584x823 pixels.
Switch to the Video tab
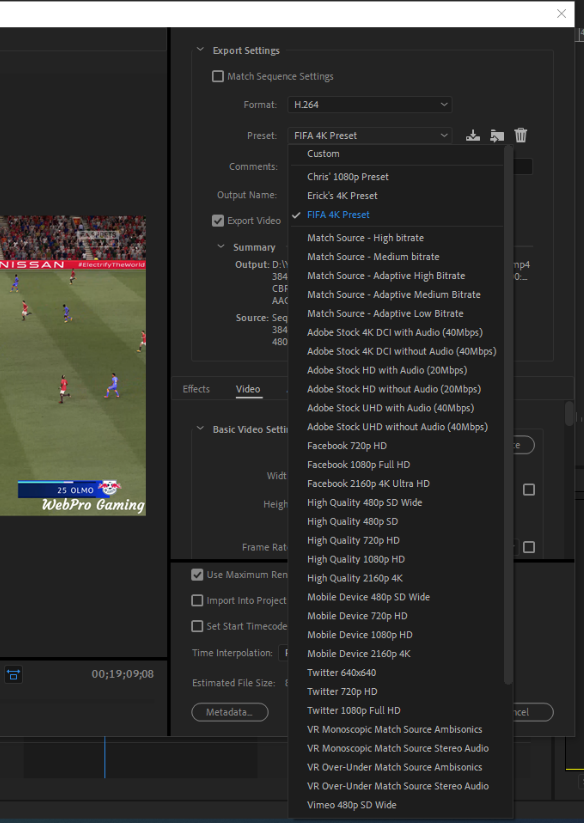point(248,389)
